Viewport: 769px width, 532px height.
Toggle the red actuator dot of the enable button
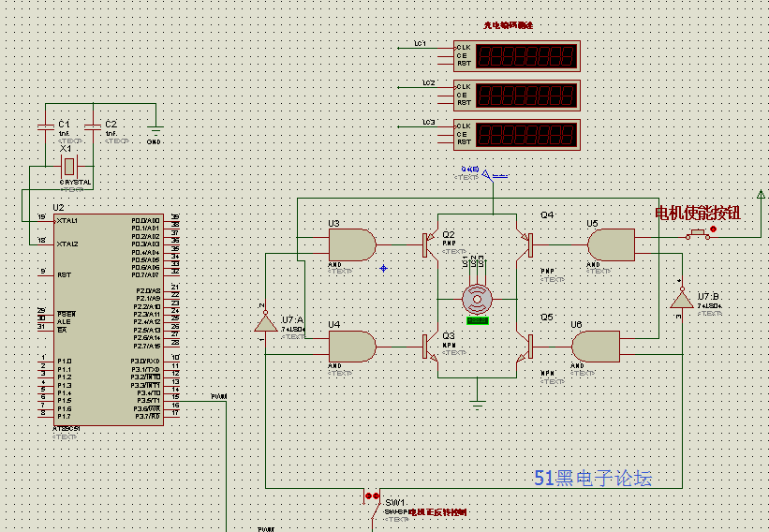pos(713,229)
